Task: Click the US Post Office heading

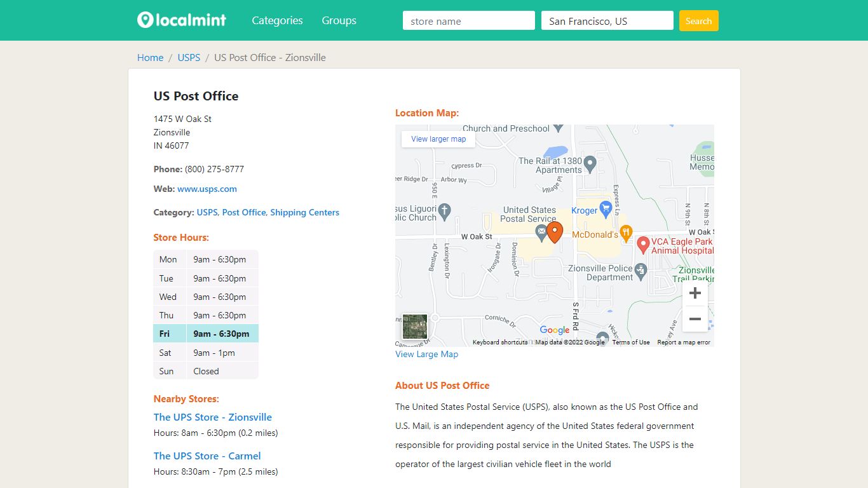Action: tap(196, 96)
